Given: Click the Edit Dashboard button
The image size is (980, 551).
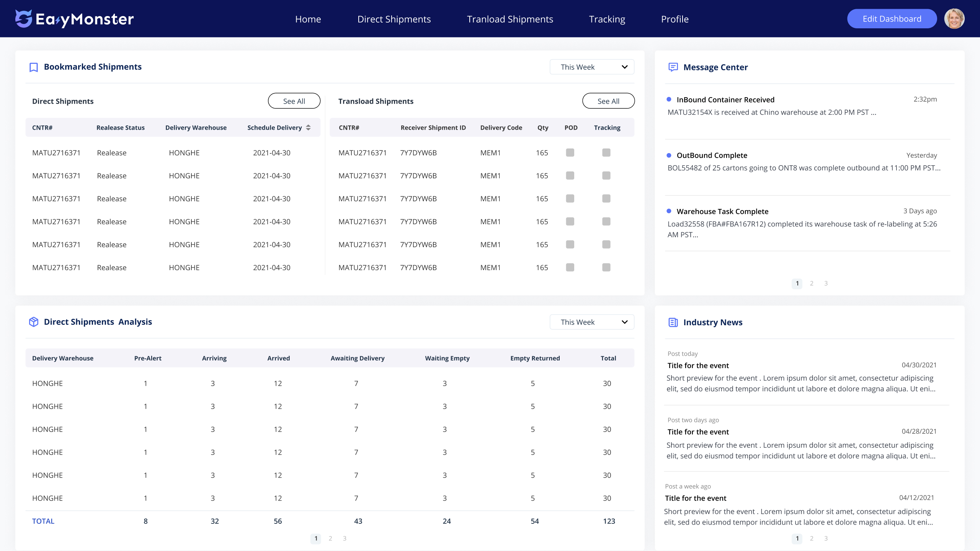Looking at the screenshot, I should tap(892, 19).
